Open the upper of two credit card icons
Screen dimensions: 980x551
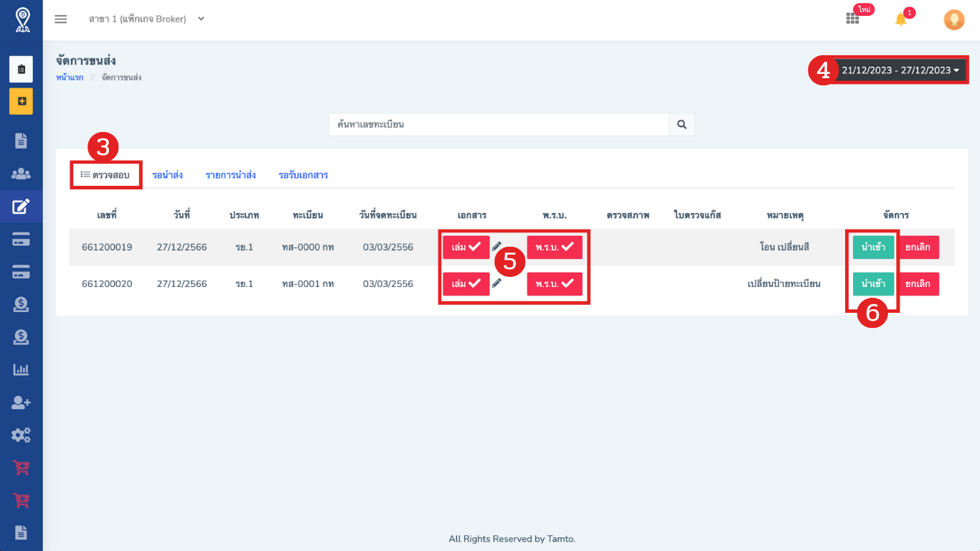click(x=21, y=240)
